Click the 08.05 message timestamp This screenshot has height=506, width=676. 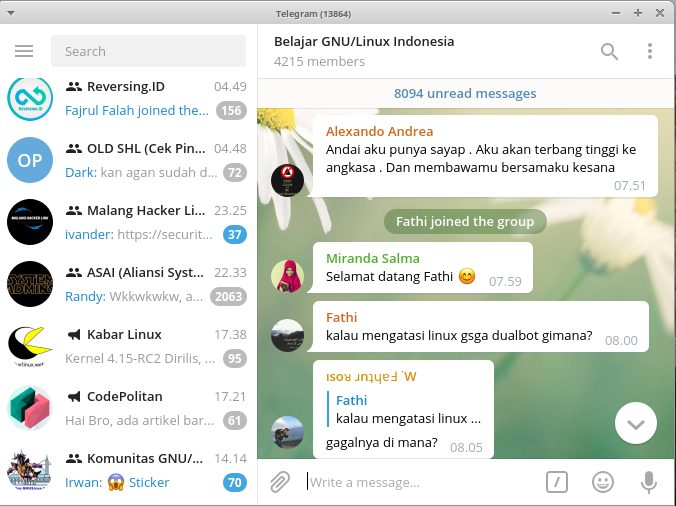[x=466, y=448]
